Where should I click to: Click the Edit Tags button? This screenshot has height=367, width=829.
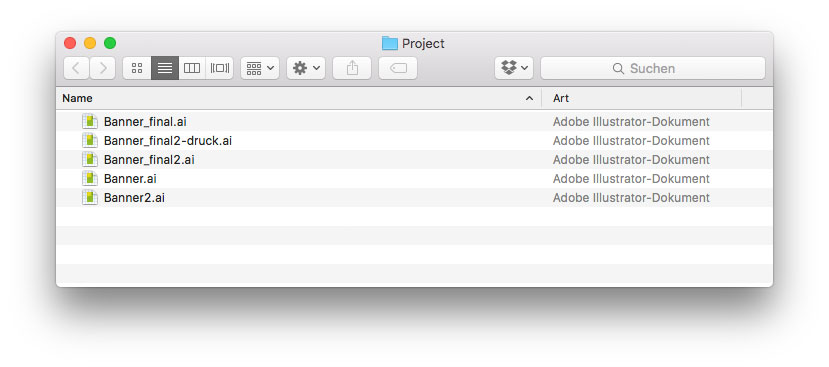point(398,68)
